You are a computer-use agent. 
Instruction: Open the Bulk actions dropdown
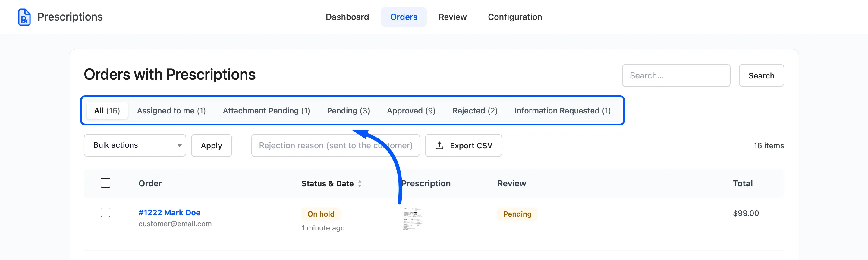coord(135,145)
